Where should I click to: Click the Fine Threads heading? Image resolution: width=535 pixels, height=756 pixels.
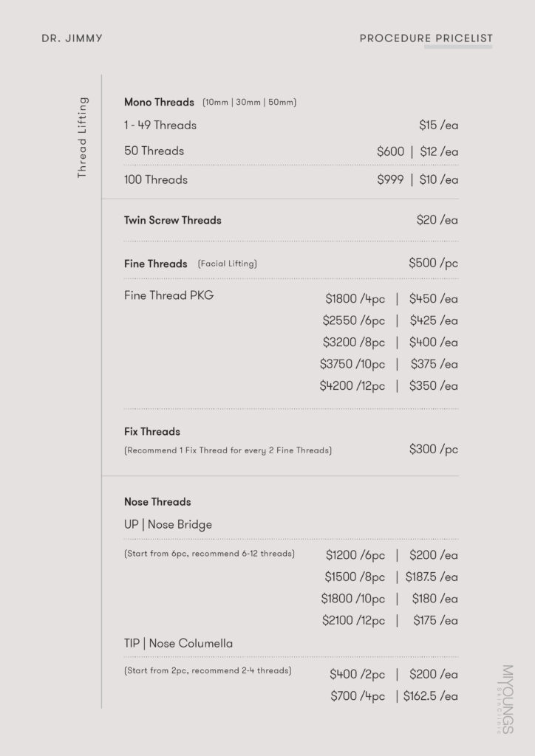pyautogui.click(x=156, y=264)
